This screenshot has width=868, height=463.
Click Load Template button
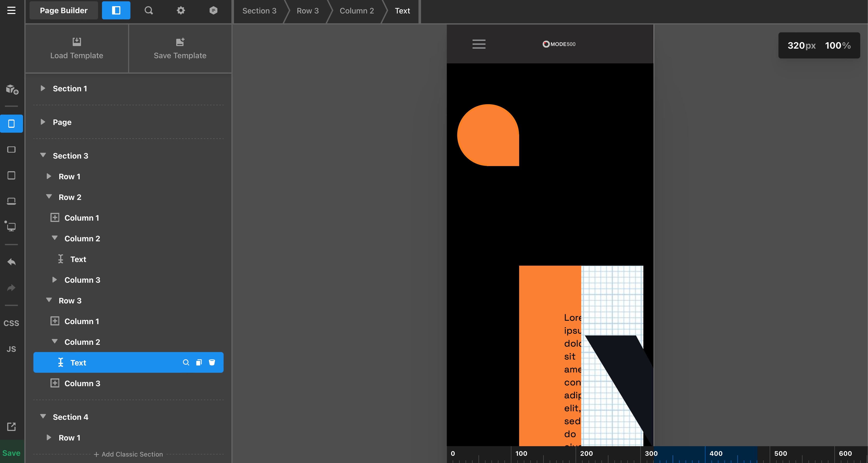pyautogui.click(x=77, y=48)
